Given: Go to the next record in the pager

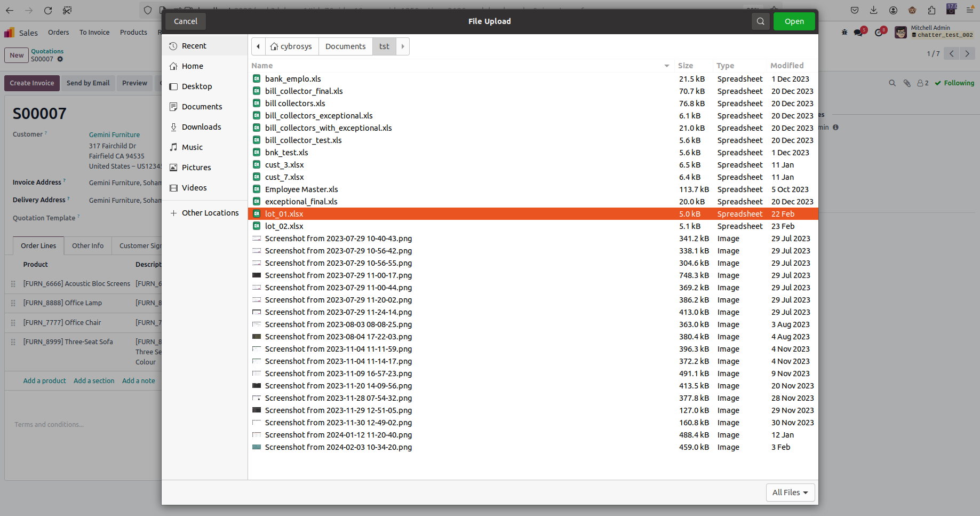Looking at the screenshot, I should [967, 53].
